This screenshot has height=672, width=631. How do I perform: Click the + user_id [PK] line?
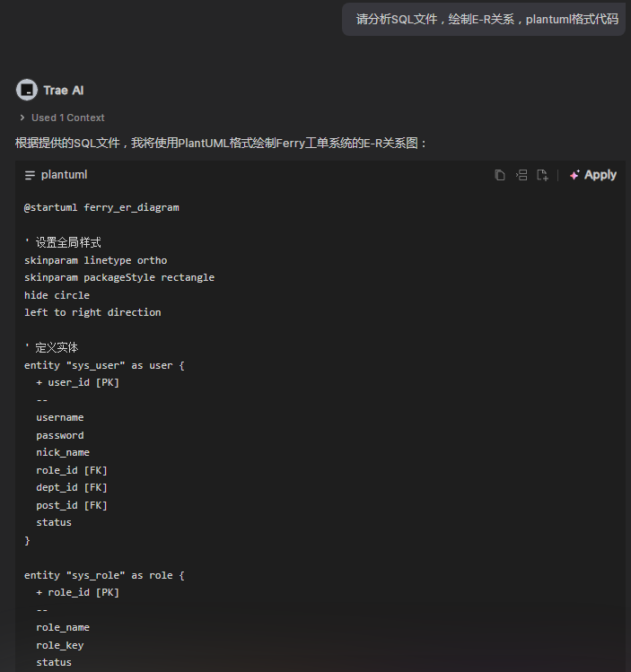click(77, 383)
